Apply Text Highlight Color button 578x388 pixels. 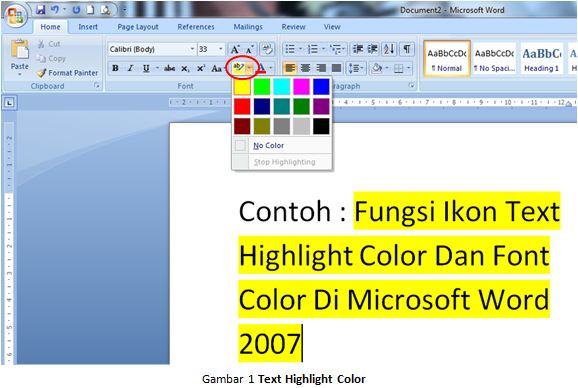point(238,68)
